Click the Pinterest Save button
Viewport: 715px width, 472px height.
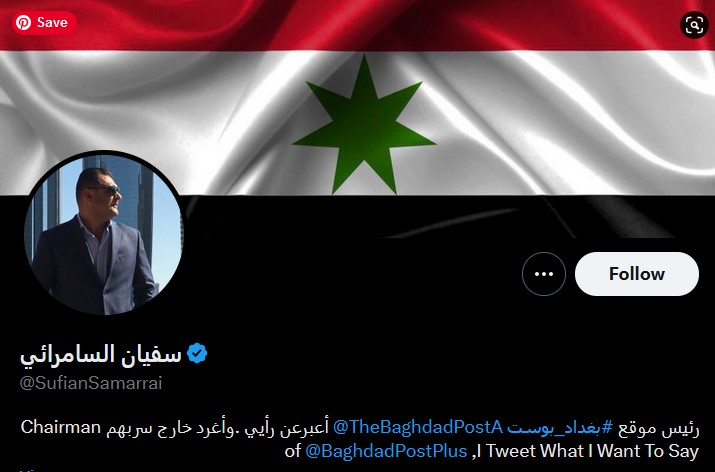(44, 23)
